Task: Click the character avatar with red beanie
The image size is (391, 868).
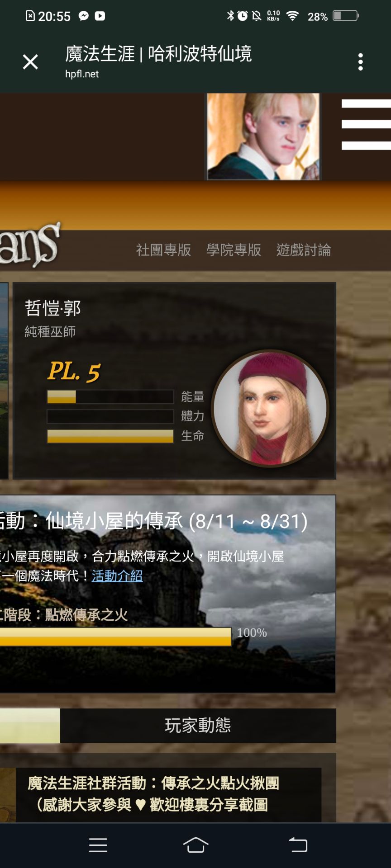Action: pos(270,408)
